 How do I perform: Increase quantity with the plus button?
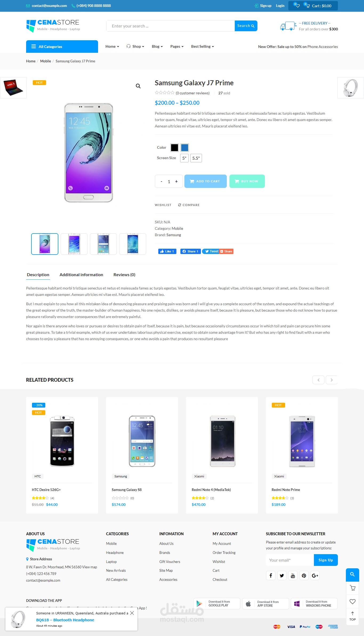[x=176, y=182]
